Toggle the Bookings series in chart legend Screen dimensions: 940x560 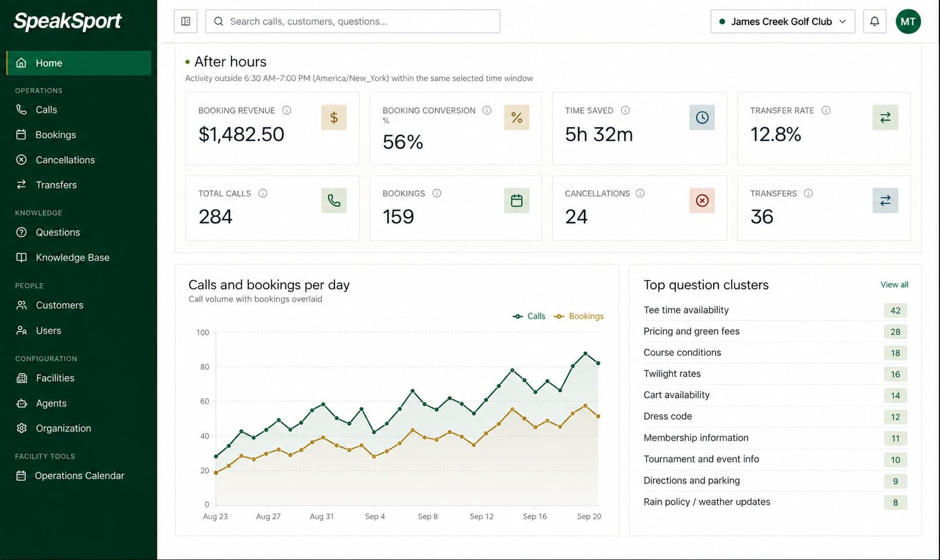(x=579, y=316)
